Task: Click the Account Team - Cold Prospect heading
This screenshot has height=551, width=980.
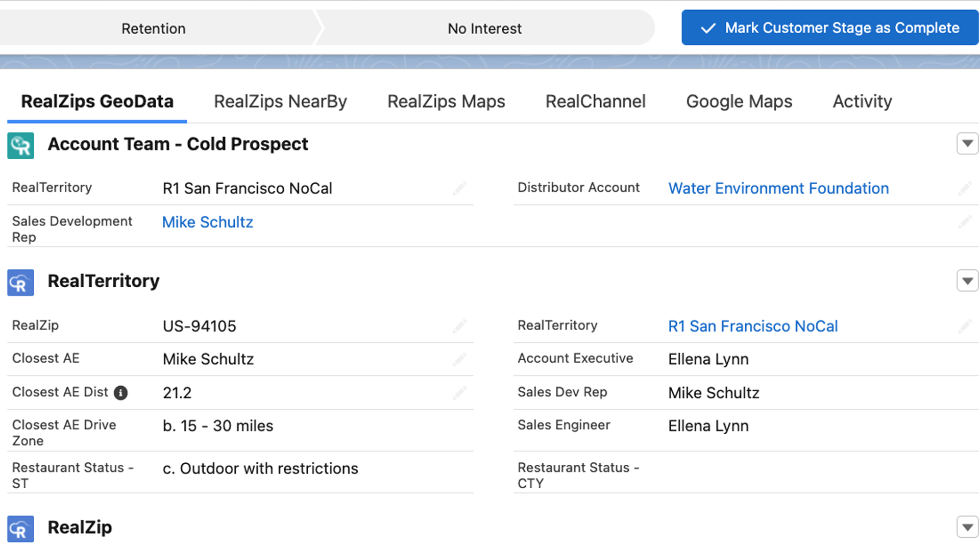Action: 178,144
